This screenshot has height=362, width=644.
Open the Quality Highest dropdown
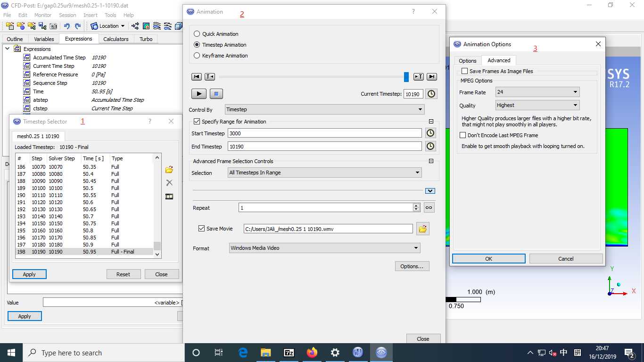pyautogui.click(x=537, y=105)
